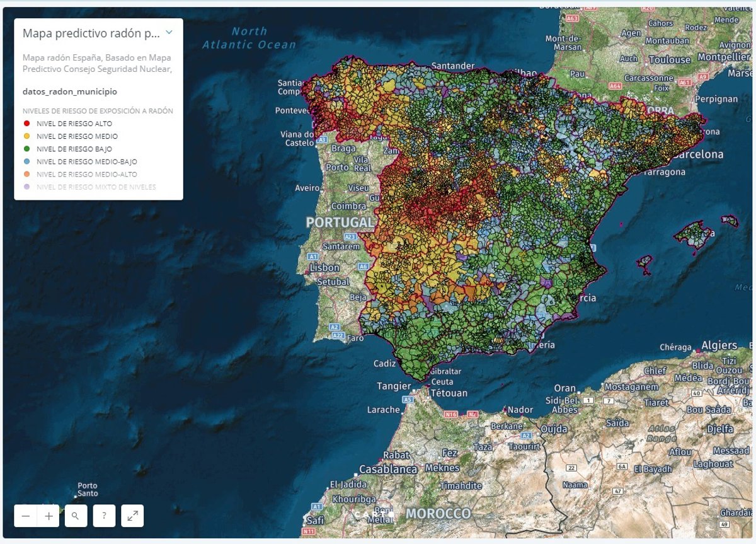Click the Mapa predictivo radón title
Screen dimensions: 756x544
[x=91, y=33]
